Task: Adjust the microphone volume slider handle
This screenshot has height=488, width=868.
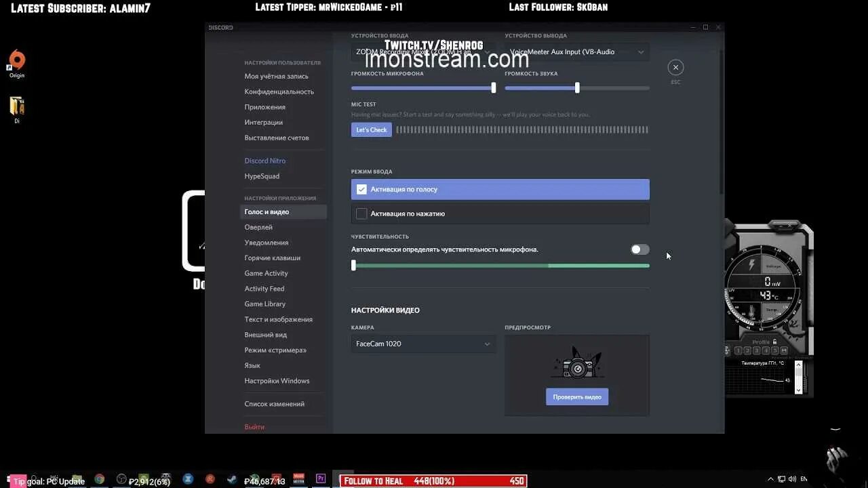Action: pyautogui.click(x=494, y=88)
